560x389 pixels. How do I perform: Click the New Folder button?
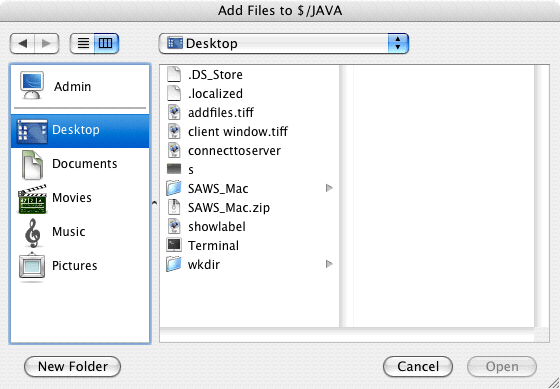point(72,366)
